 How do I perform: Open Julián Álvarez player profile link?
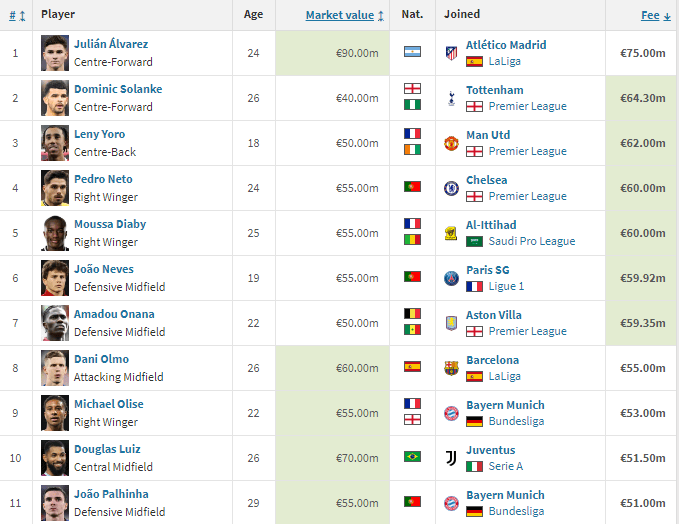click(x=111, y=44)
